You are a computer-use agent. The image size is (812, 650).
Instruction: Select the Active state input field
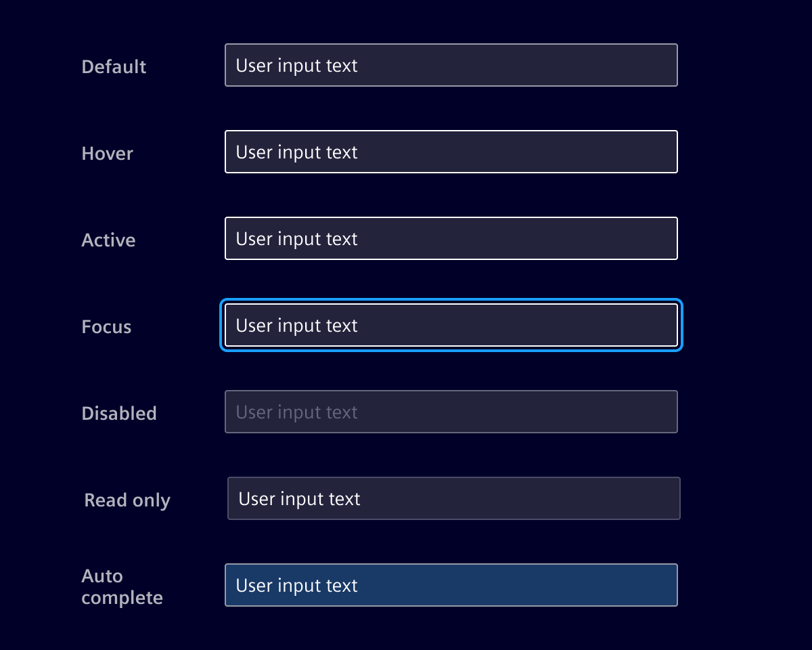pyautogui.click(x=451, y=238)
